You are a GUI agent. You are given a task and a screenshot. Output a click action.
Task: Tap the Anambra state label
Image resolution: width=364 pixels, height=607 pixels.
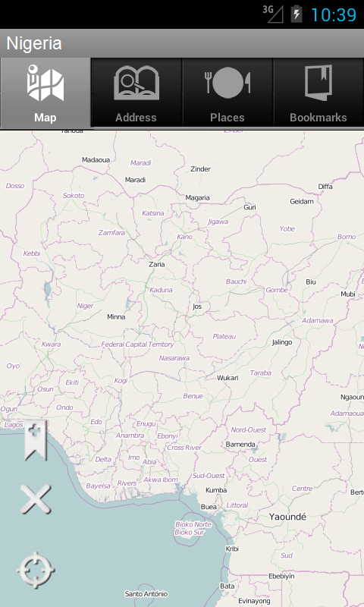pos(130,436)
